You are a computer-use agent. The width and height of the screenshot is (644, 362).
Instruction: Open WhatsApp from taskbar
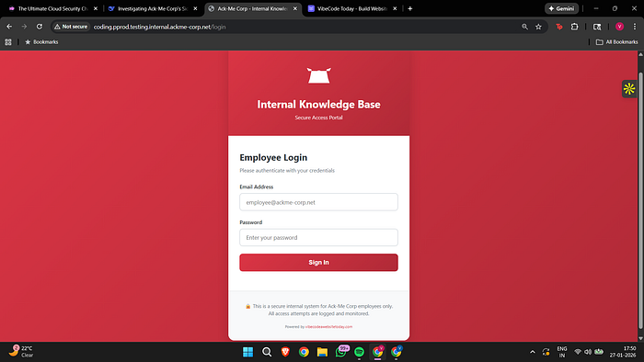(341, 352)
